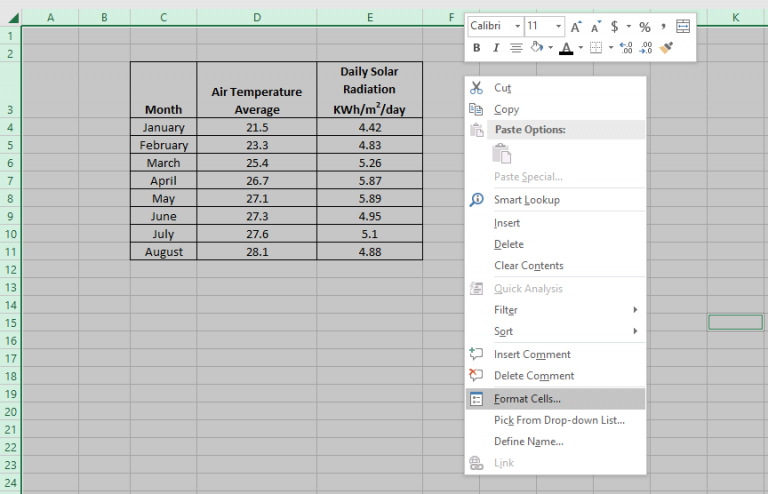Center align text via mini toolbar
Screen dimensions: 768x494
pyautogui.click(x=516, y=48)
